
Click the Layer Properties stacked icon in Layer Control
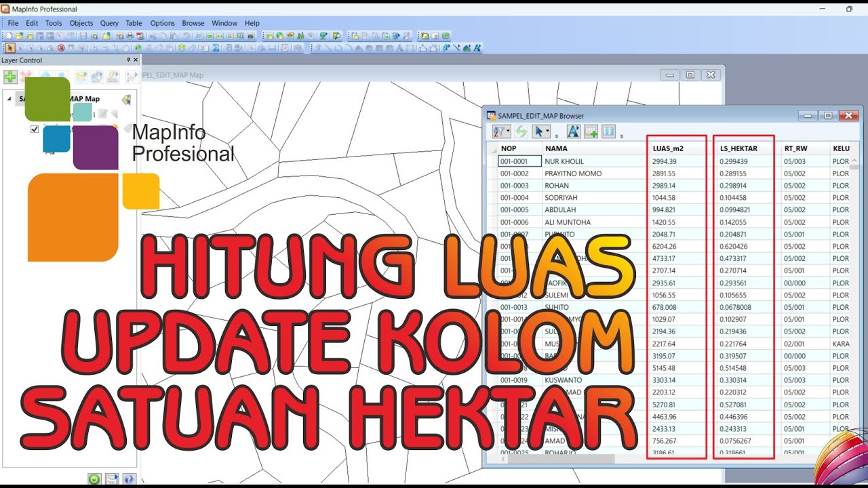(x=81, y=77)
